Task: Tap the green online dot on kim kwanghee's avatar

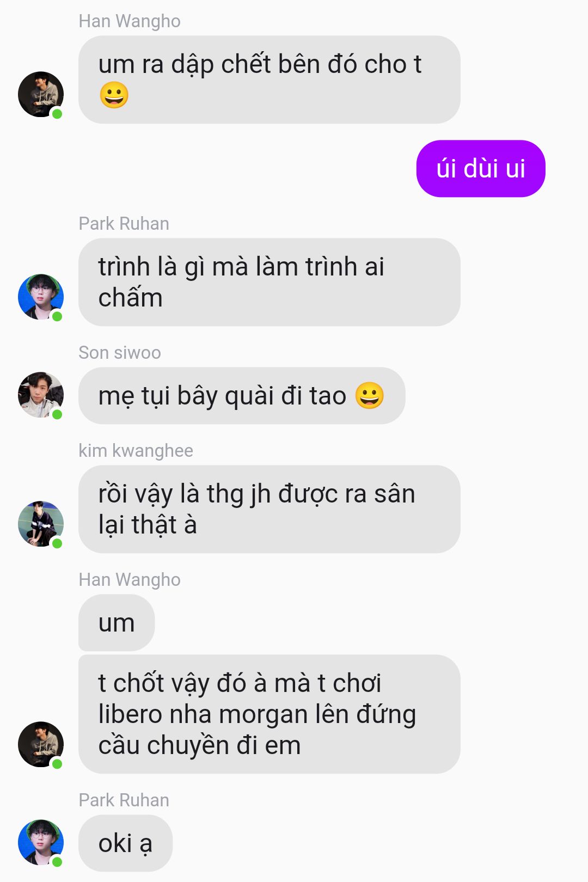Action: pos(57,543)
